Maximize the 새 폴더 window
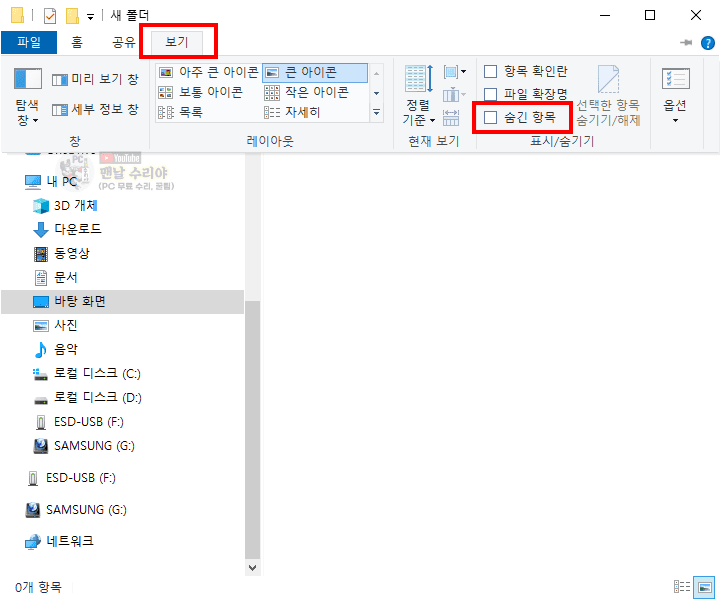Image resolution: width=720 pixels, height=600 pixels. coord(650,16)
